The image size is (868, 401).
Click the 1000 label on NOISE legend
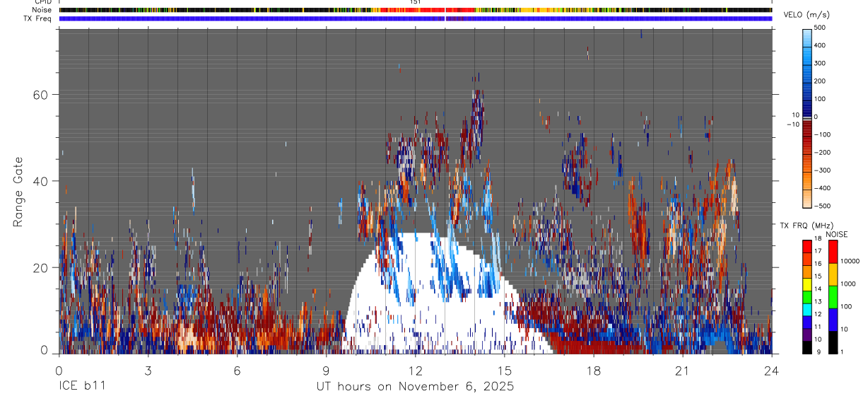(848, 284)
